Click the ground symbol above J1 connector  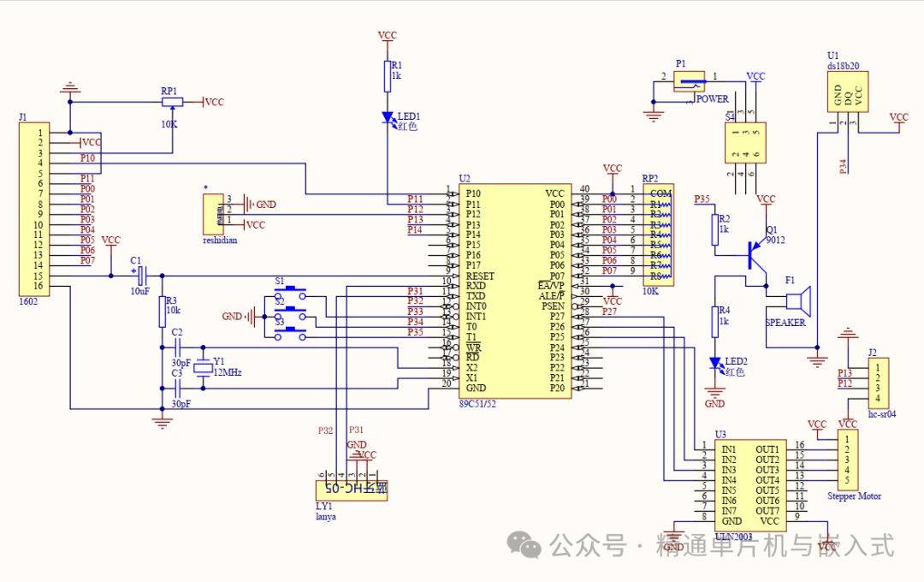(70, 90)
